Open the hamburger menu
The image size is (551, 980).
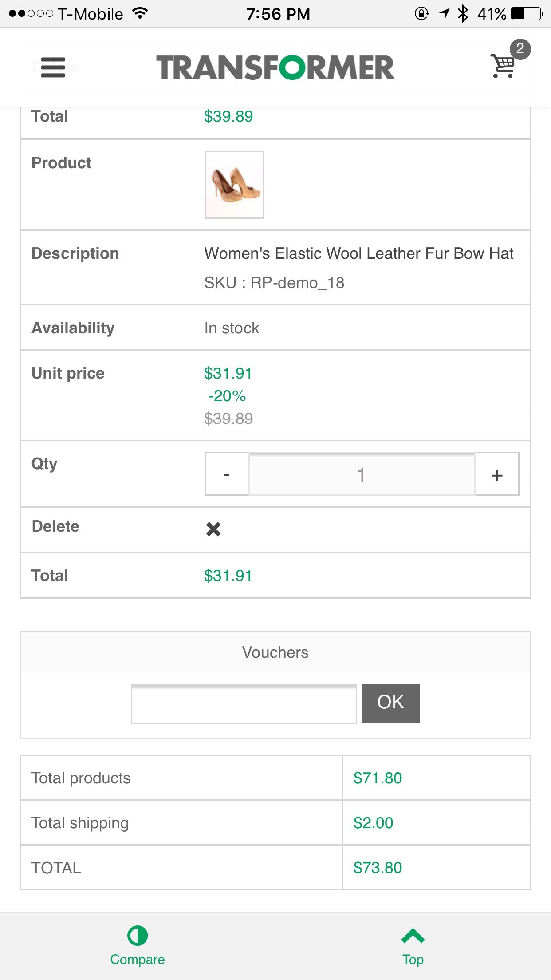[53, 67]
